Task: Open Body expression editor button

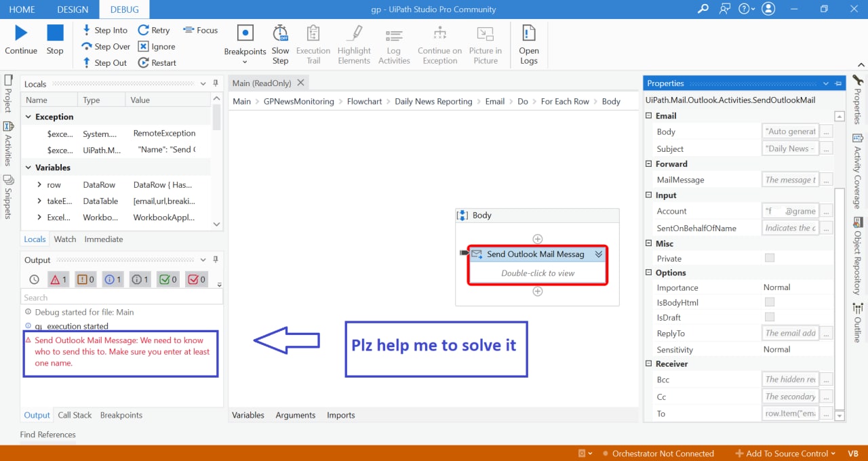Action: click(x=827, y=132)
